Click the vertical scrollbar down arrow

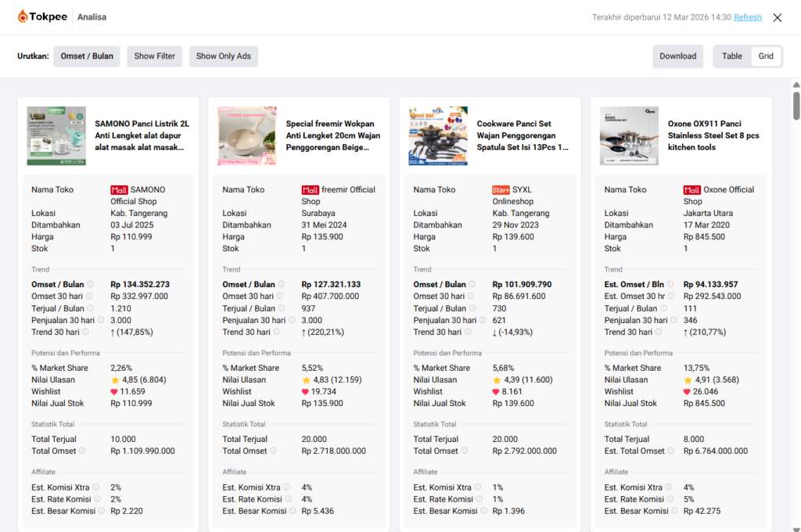click(x=796, y=526)
